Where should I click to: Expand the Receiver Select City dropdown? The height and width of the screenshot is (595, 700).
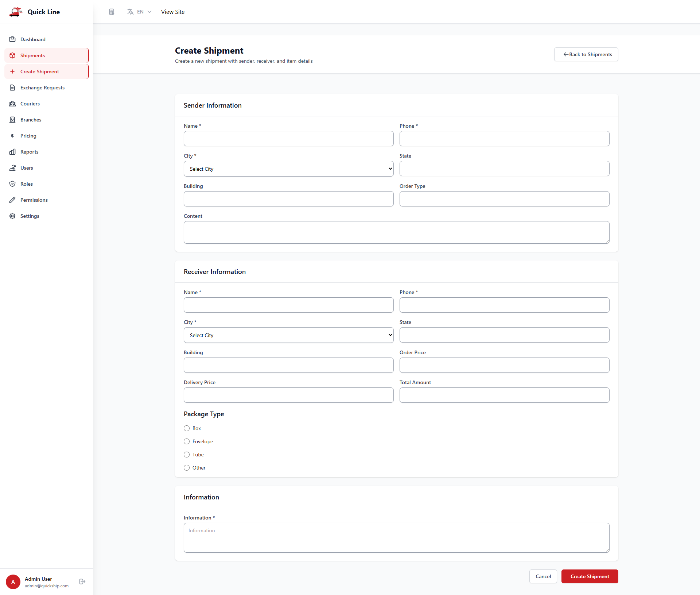click(x=288, y=335)
